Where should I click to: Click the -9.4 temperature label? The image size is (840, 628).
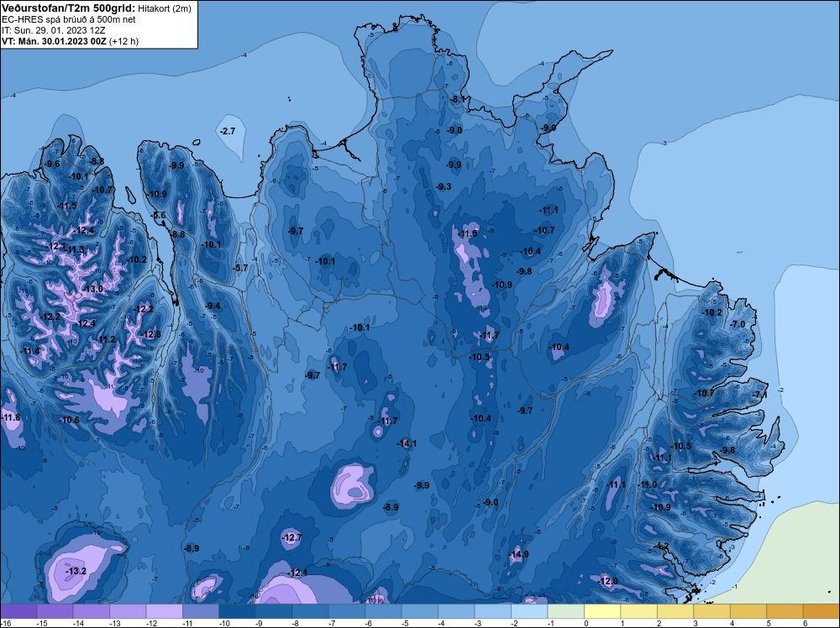213,306
